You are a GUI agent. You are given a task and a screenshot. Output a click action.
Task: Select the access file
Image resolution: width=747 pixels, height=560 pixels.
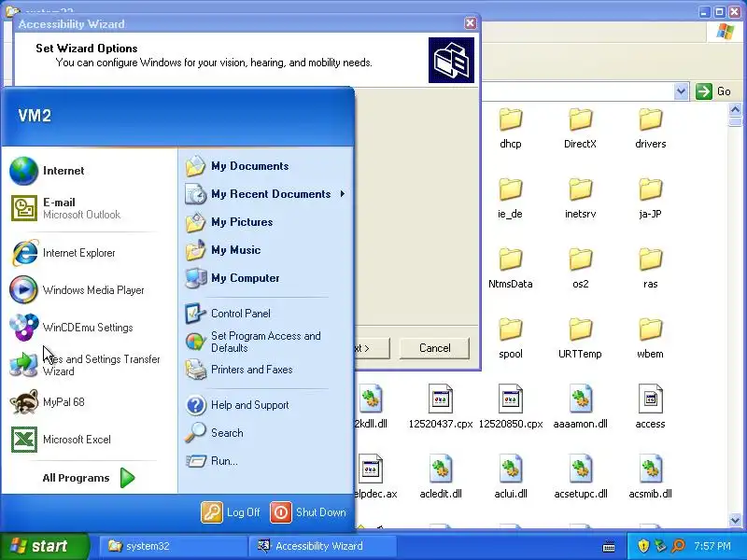coord(650,406)
